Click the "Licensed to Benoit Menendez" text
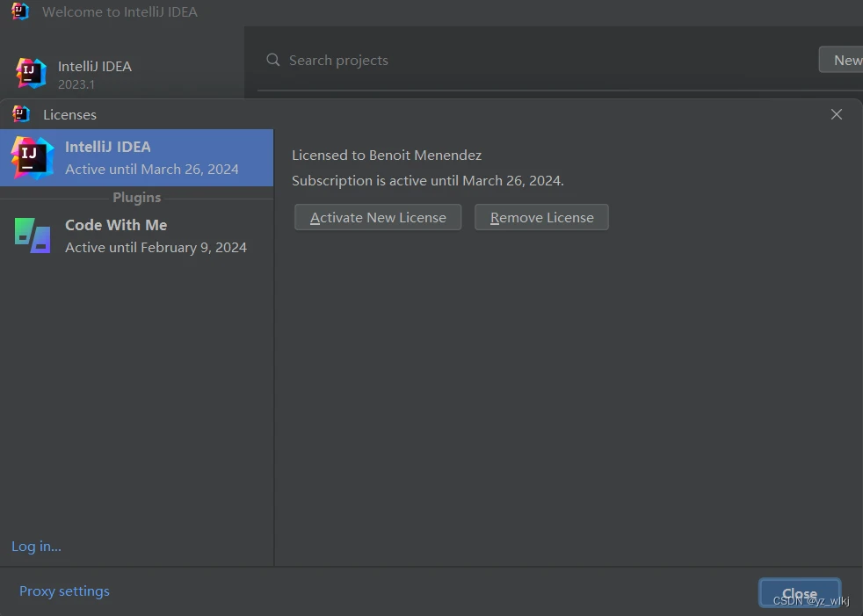 pos(387,155)
